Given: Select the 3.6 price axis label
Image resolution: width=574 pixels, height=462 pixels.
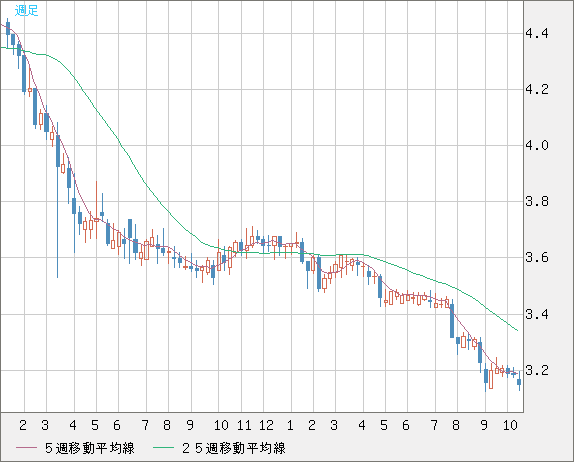Looking at the screenshot, I should click(537, 258).
